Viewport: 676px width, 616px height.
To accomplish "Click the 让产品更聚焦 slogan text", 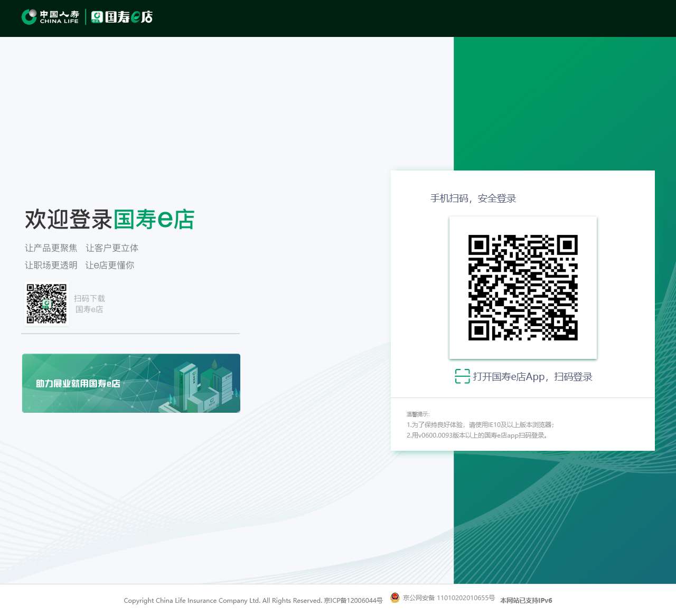I will [51, 248].
